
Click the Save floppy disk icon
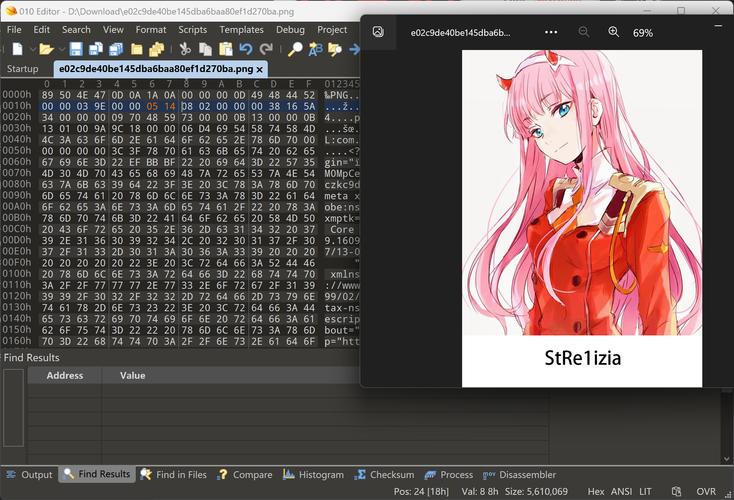(x=76, y=49)
